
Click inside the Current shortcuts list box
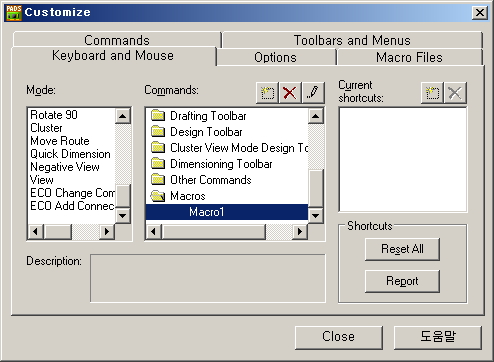click(403, 159)
